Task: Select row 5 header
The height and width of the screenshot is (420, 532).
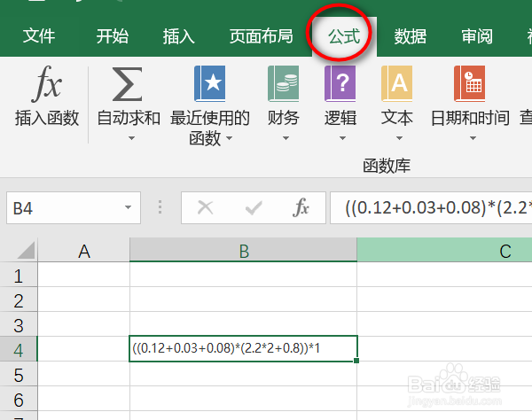Action: pyautogui.click(x=19, y=375)
